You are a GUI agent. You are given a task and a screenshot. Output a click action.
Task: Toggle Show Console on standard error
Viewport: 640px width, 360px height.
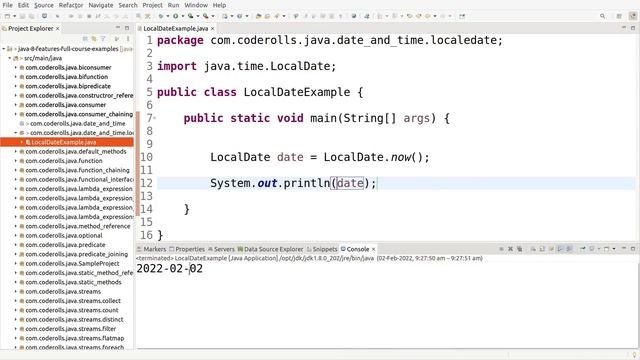pos(569,249)
